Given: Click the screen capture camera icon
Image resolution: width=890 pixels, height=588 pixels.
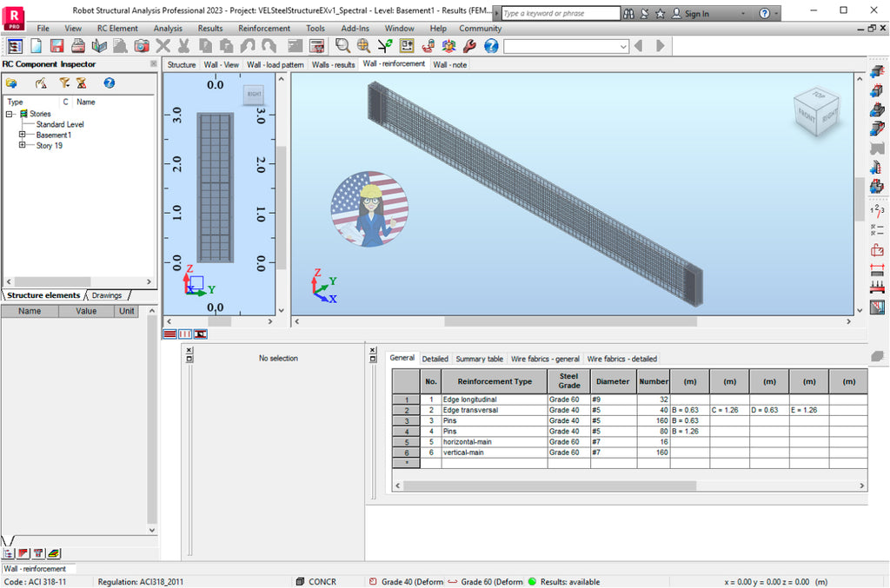Looking at the screenshot, I should tap(142, 45).
